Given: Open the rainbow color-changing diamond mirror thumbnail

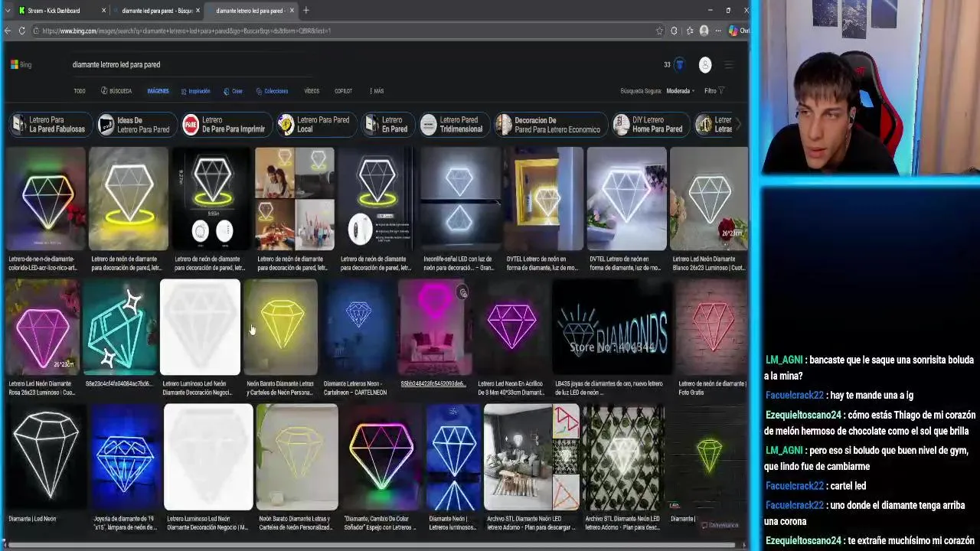Looking at the screenshot, I should [381, 458].
